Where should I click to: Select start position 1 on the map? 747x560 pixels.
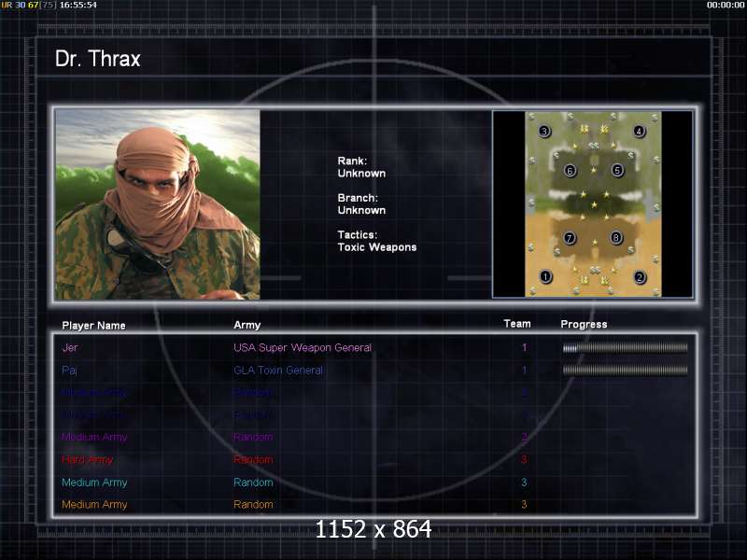pos(546,276)
